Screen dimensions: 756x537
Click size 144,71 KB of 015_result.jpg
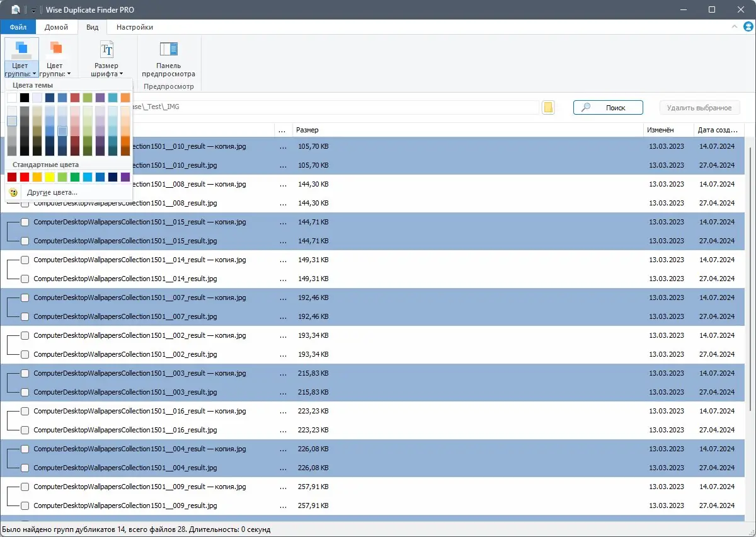(313, 241)
